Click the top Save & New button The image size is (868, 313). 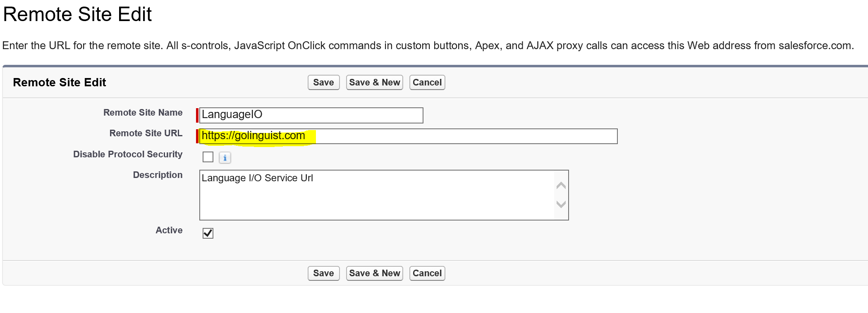[374, 83]
